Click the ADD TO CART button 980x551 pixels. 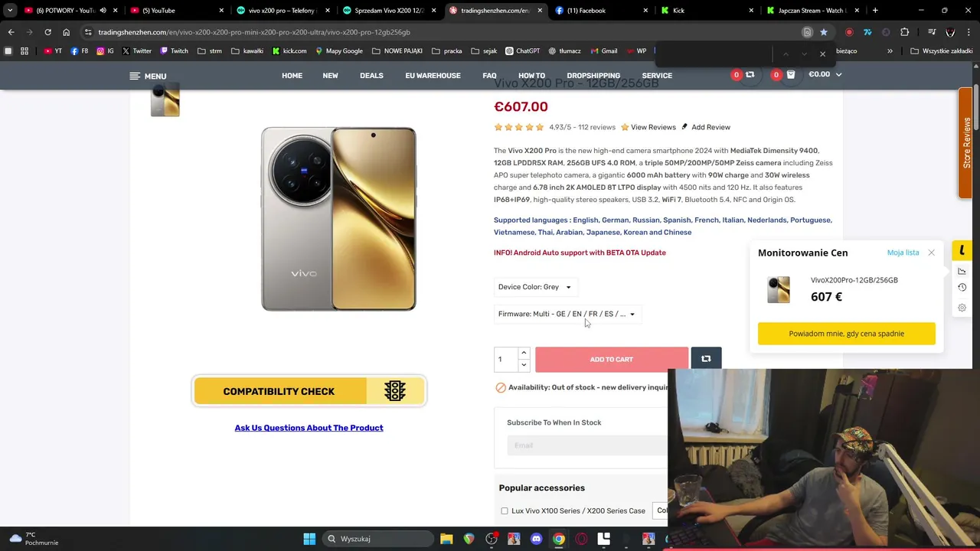point(612,359)
